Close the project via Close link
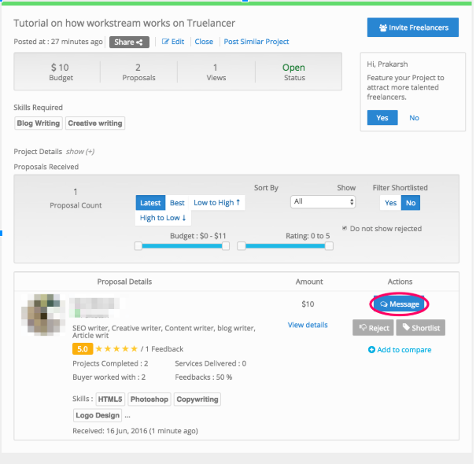The height and width of the screenshot is (464, 476). coord(205,42)
